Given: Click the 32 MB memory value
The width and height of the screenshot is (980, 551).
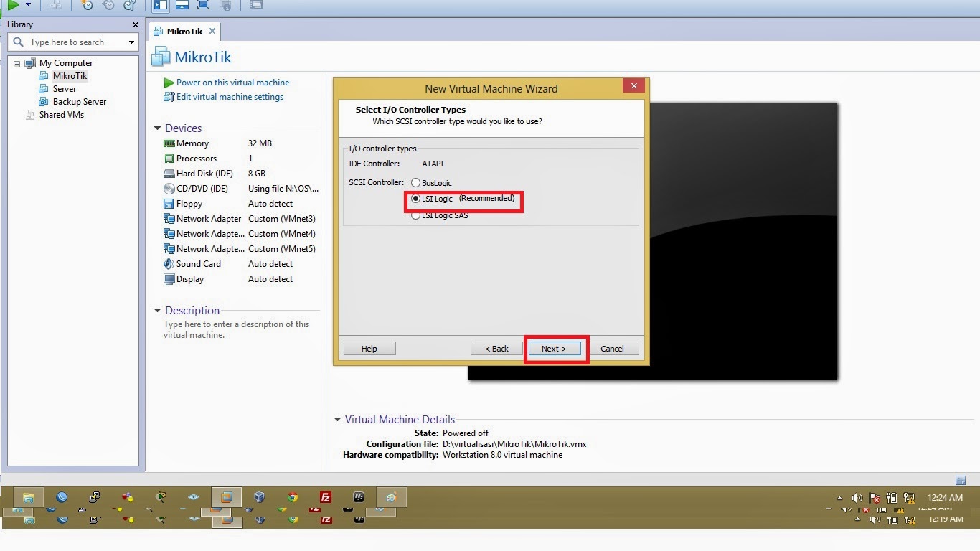Looking at the screenshot, I should [260, 143].
